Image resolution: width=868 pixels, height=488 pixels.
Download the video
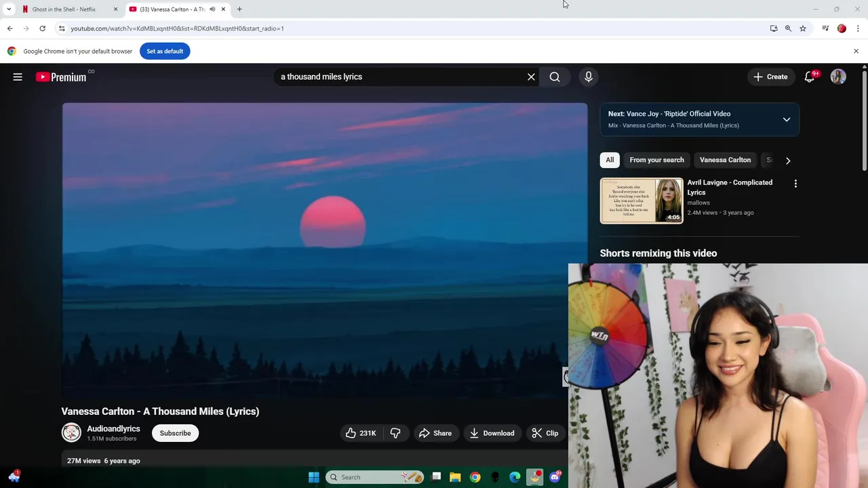(492, 433)
